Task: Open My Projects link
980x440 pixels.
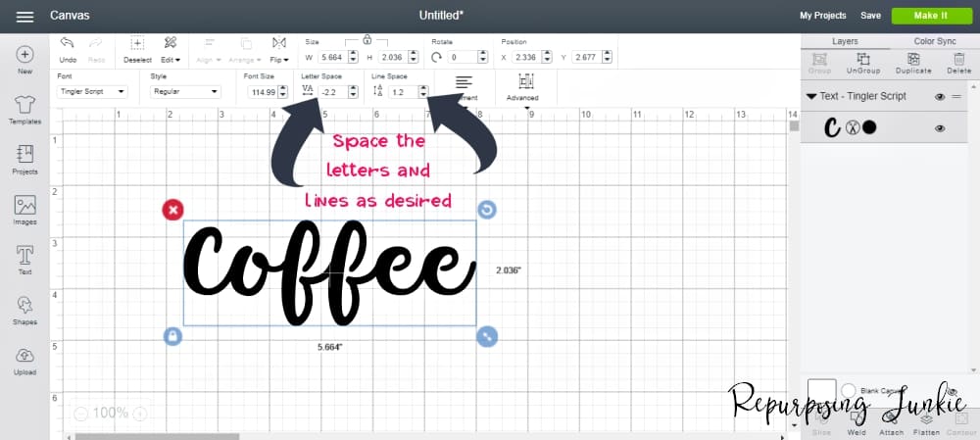Action: pyautogui.click(x=823, y=16)
